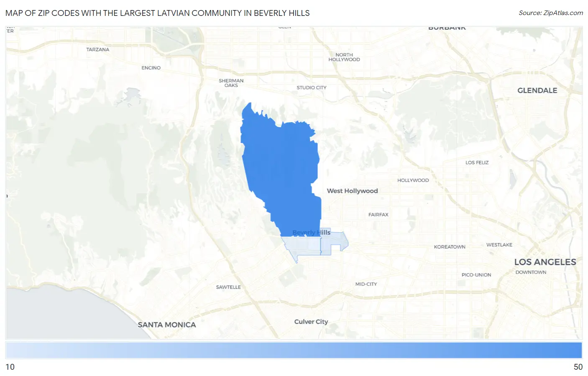Click the TARZANA label
This screenshot has width=588, height=376.
[x=97, y=49]
